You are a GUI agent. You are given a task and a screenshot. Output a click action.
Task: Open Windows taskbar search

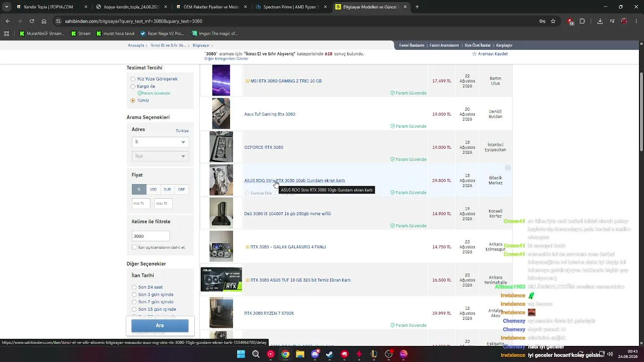[x=256, y=354]
